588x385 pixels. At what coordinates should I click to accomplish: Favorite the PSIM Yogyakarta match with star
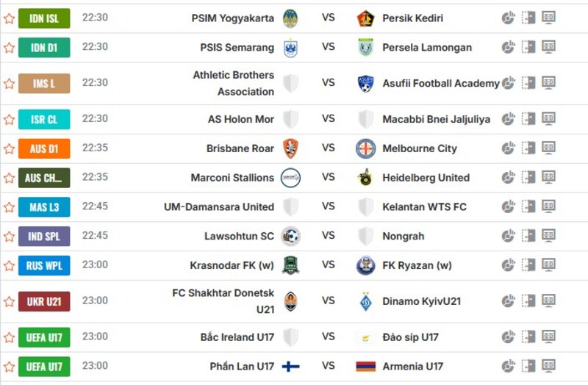[9, 18]
